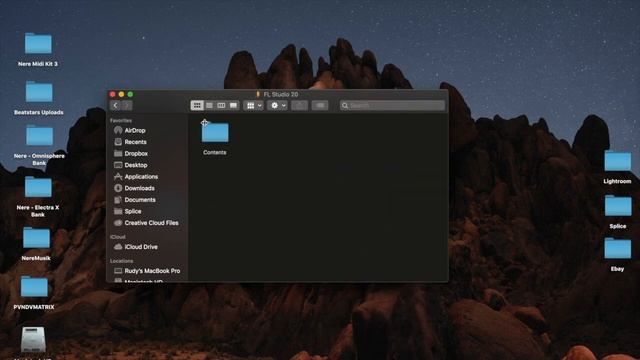This screenshot has height=360, width=640.
Task: Select Nere Midi Kit 3 desktop folder
Action: click(x=38, y=44)
